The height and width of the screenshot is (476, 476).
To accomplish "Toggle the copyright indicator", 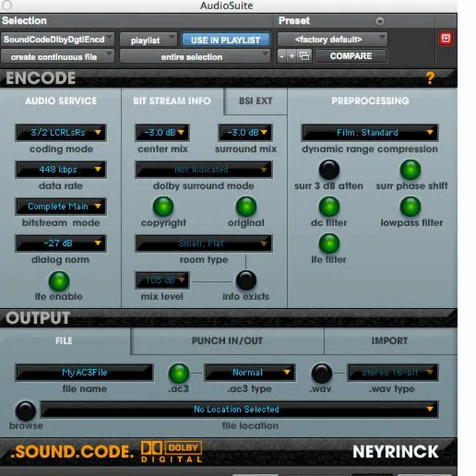I will click(163, 207).
